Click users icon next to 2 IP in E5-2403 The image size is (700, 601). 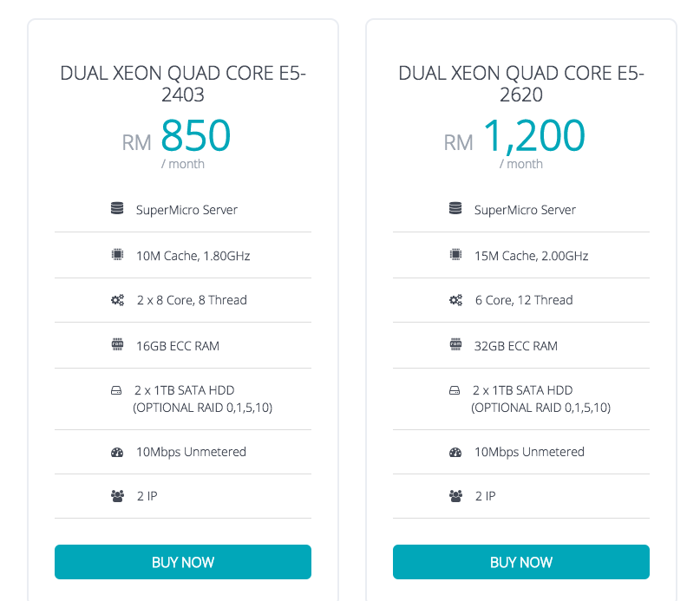click(x=117, y=496)
